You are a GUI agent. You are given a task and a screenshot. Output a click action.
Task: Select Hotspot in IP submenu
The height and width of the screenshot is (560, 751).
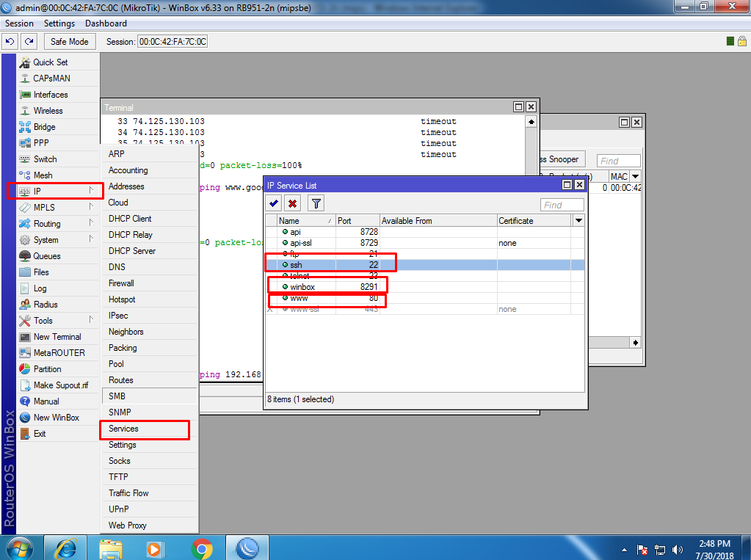click(150, 299)
